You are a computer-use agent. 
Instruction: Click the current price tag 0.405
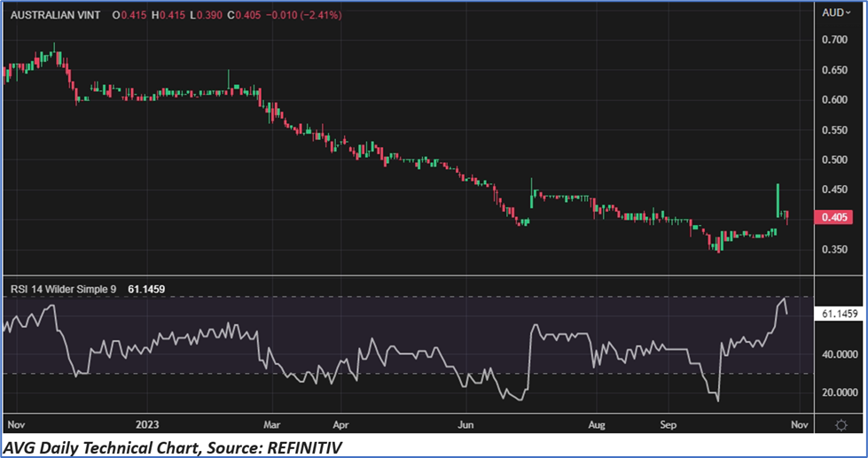pos(833,217)
